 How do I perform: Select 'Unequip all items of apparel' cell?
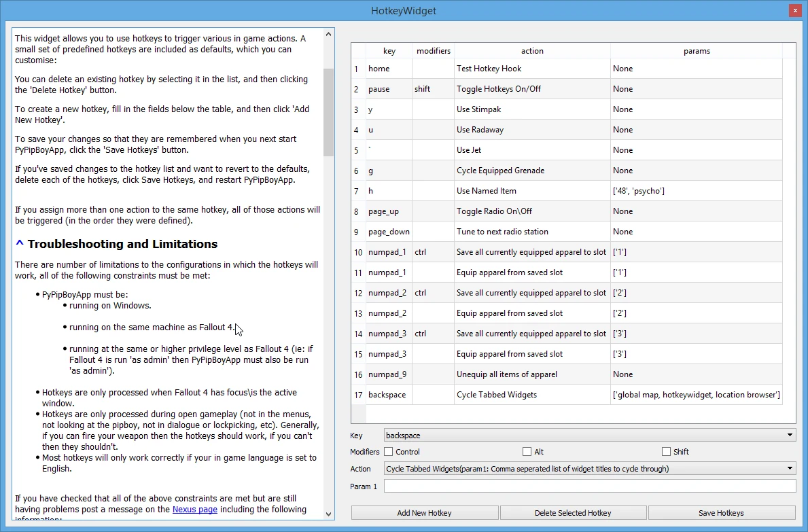(532, 374)
